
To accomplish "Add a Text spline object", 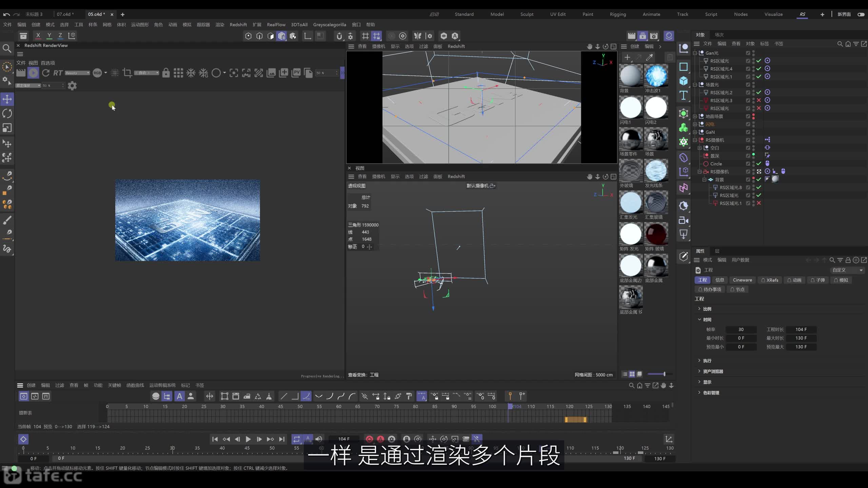I will (684, 95).
